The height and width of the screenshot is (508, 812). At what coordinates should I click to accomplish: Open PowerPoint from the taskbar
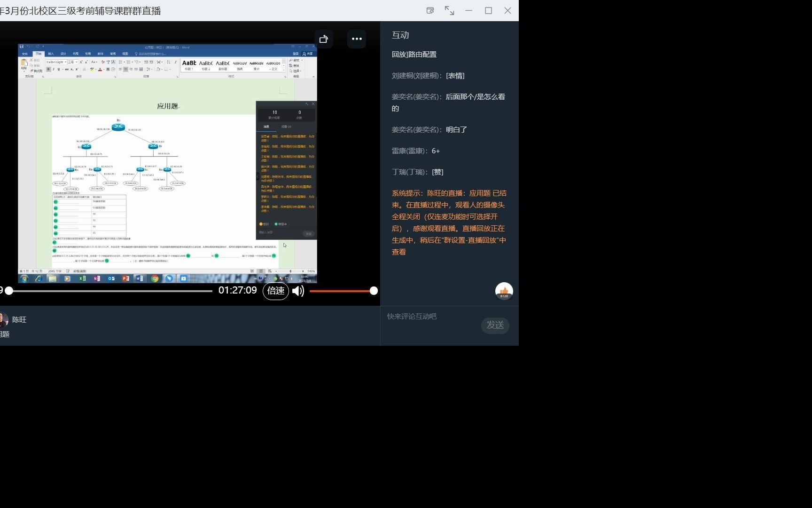click(x=125, y=278)
